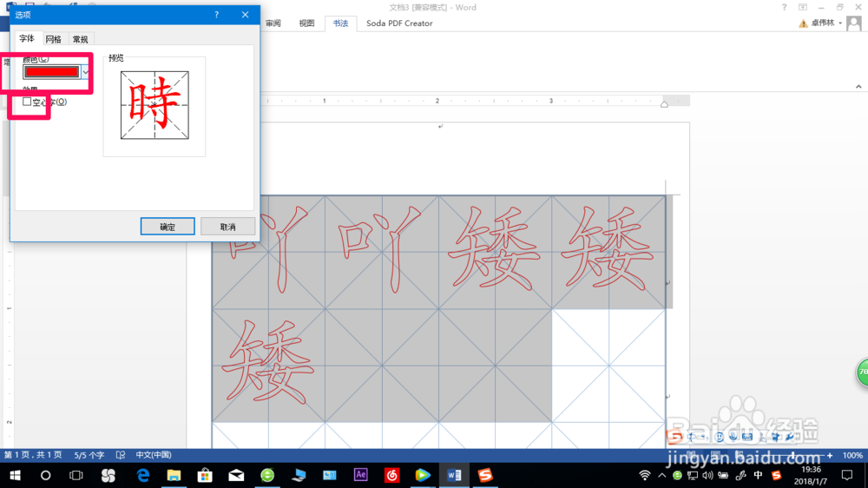
Task: Open the 书法 ribbon tab
Action: (x=340, y=23)
